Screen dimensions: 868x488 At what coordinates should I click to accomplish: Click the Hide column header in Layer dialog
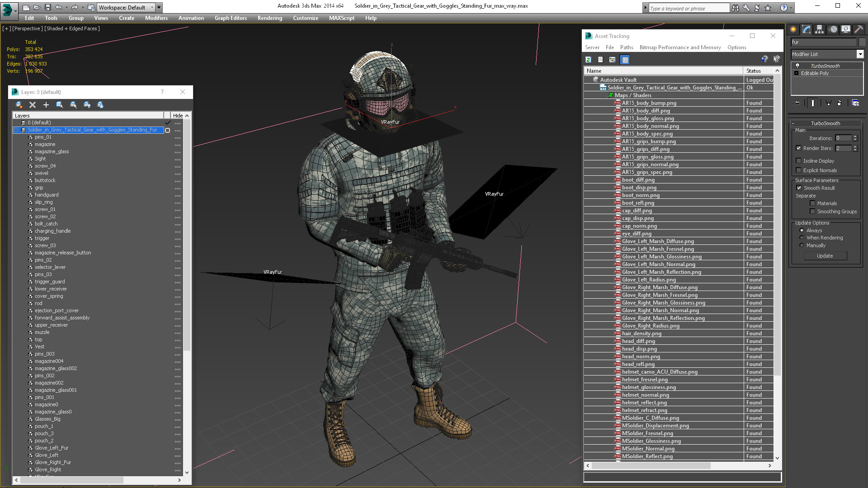[x=178, y=116]
